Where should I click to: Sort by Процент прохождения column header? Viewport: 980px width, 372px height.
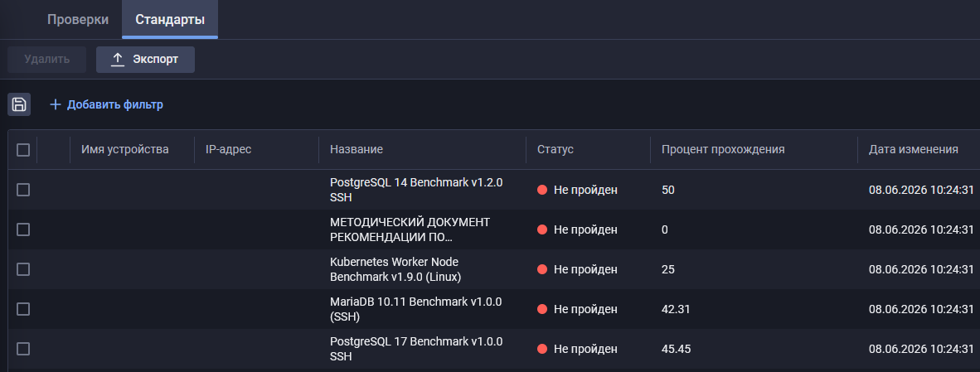coord(723,149)
